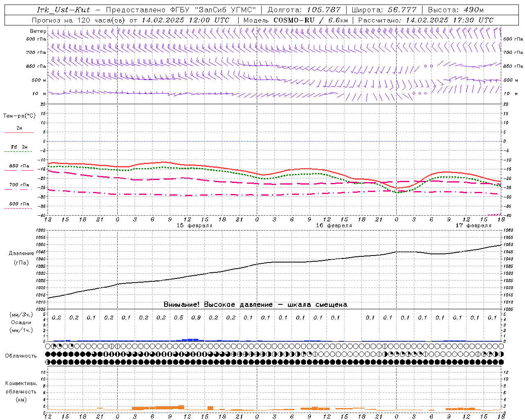Click the 10 м wind level label on left
The height and width of the screenshot is (420, 525).
coord(39,94)
